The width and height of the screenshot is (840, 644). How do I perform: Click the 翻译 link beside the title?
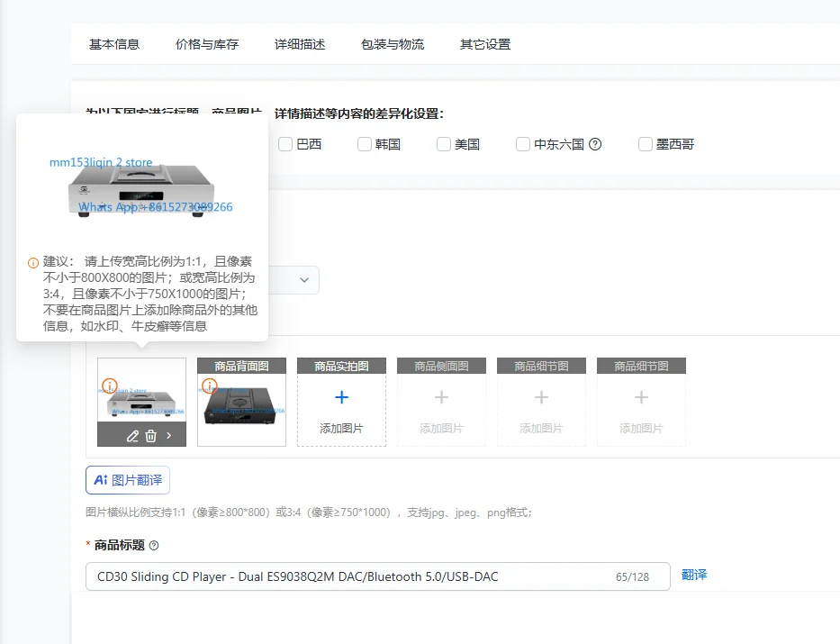click(x=694, y=575)
